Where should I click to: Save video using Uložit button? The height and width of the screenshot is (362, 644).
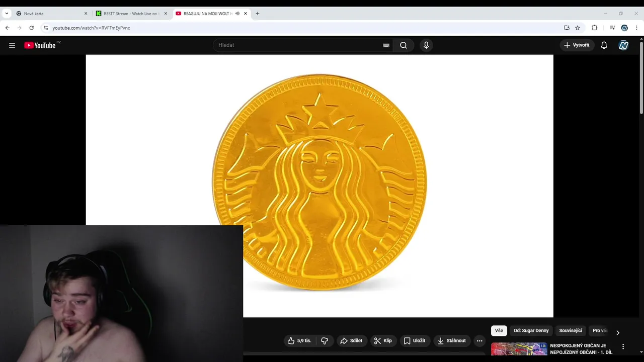pyautogui.click(x=415, y=341)
